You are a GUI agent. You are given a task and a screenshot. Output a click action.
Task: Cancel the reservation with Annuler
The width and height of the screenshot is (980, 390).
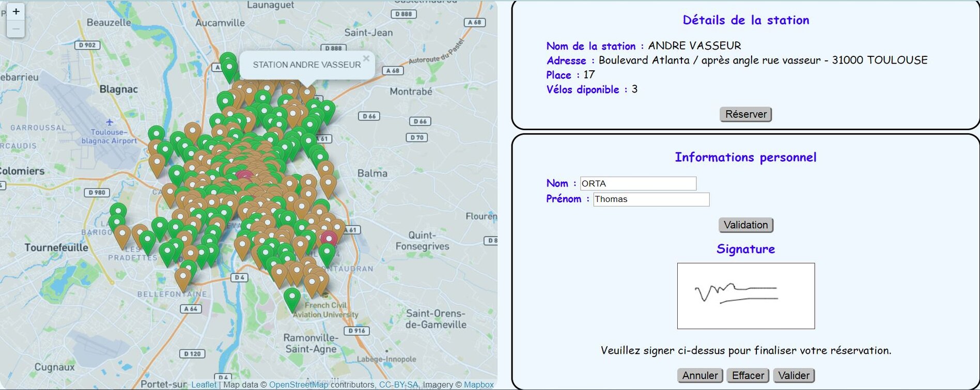(x=700, y=376)
